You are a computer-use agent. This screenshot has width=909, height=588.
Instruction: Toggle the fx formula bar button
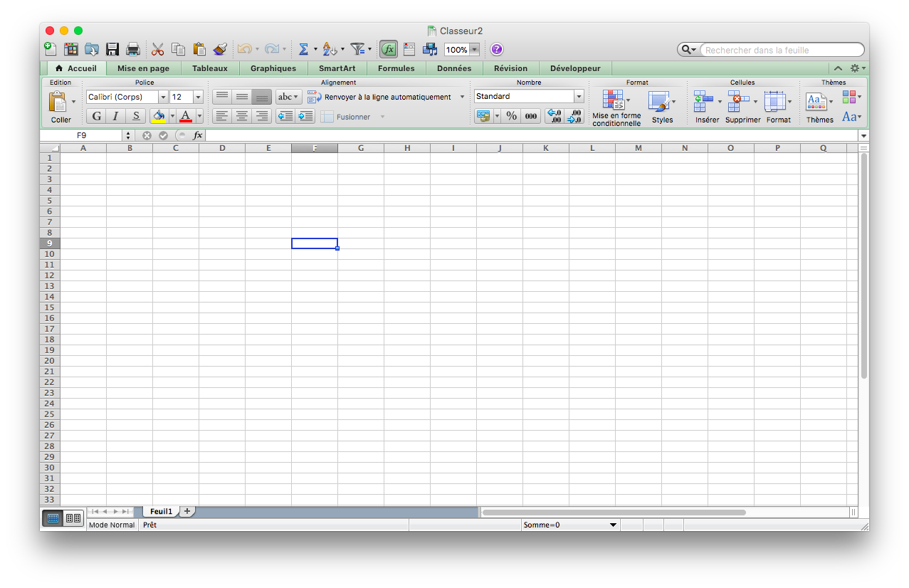pyautogui.click(x=389, y=49)
